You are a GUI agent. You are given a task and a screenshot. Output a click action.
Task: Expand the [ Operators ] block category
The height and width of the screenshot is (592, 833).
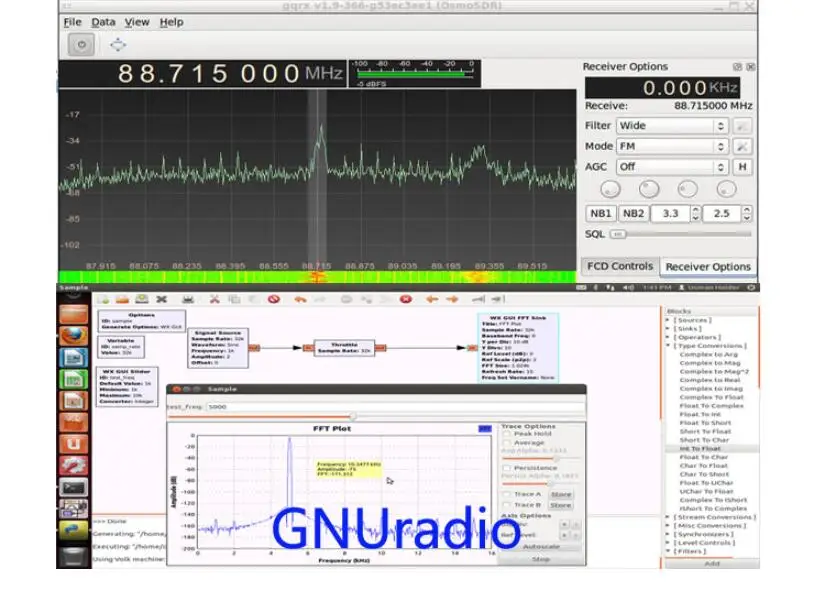click(668, 337)
